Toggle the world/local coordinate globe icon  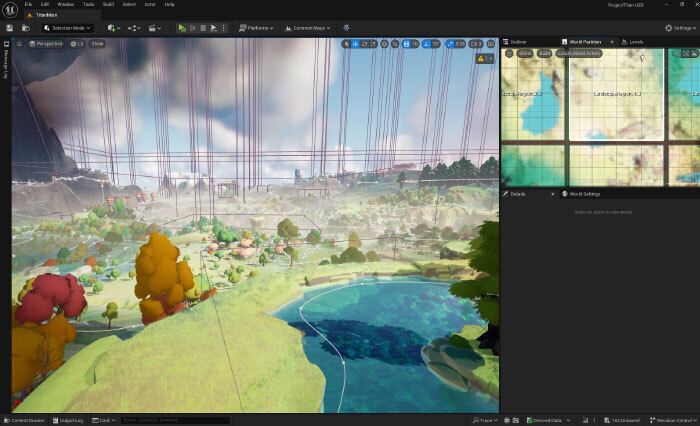(x=384, y=44)
